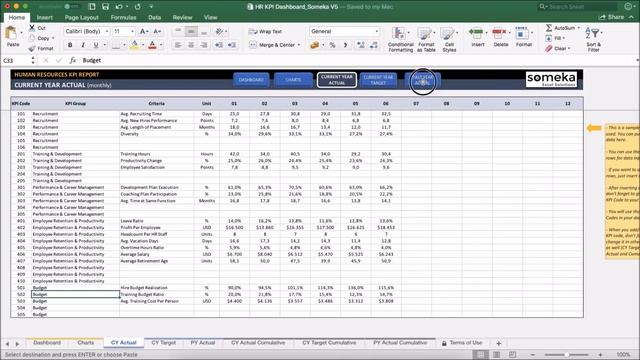The height and width of the screenshot is (360, 640).
Task: Open Sort & Filter options
Action: pyautogui.click(x=593, y=39)
